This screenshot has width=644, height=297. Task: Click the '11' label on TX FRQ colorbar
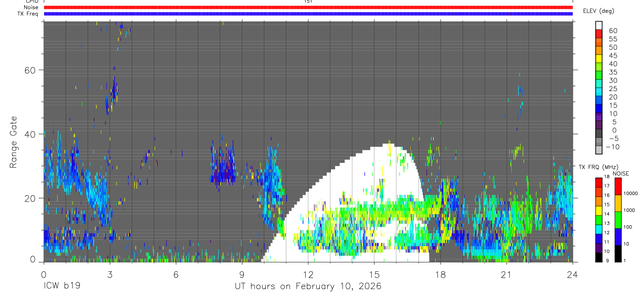click(x=606, y=243)
